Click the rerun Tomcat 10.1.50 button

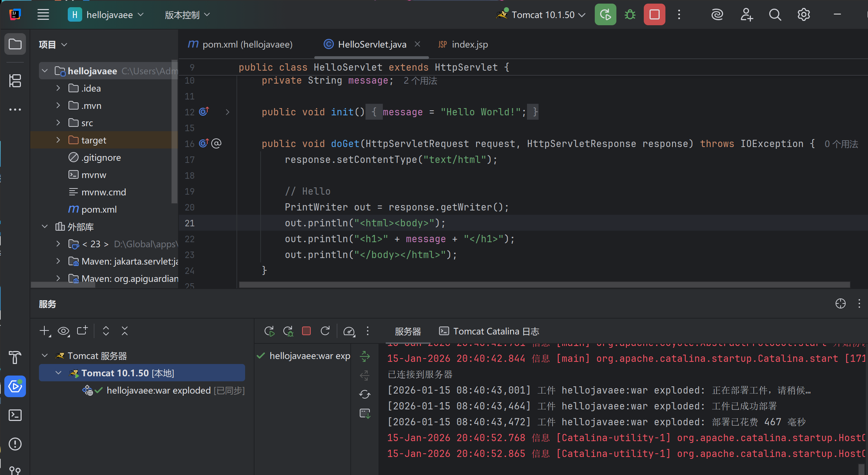(x=605, y=15)
